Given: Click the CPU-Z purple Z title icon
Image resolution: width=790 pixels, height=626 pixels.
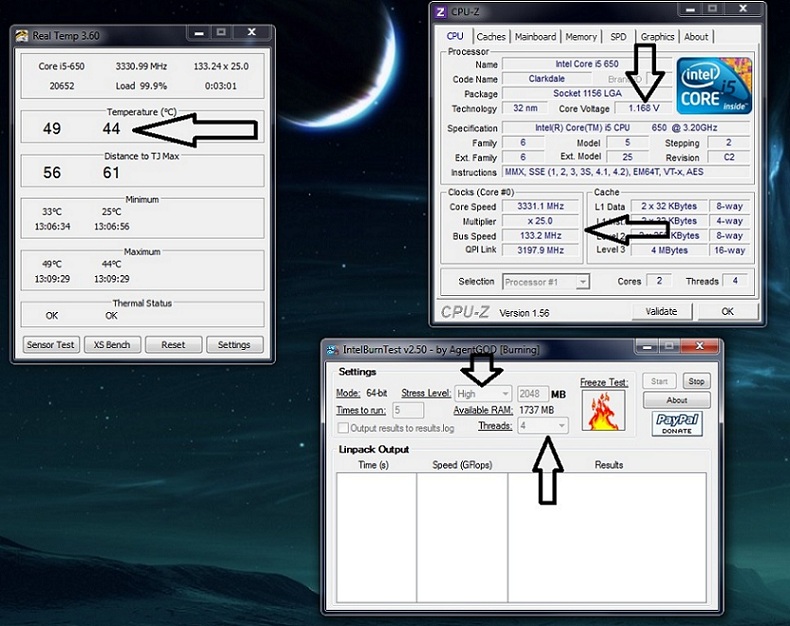Looking at the screenshot, I should [440, 12].
